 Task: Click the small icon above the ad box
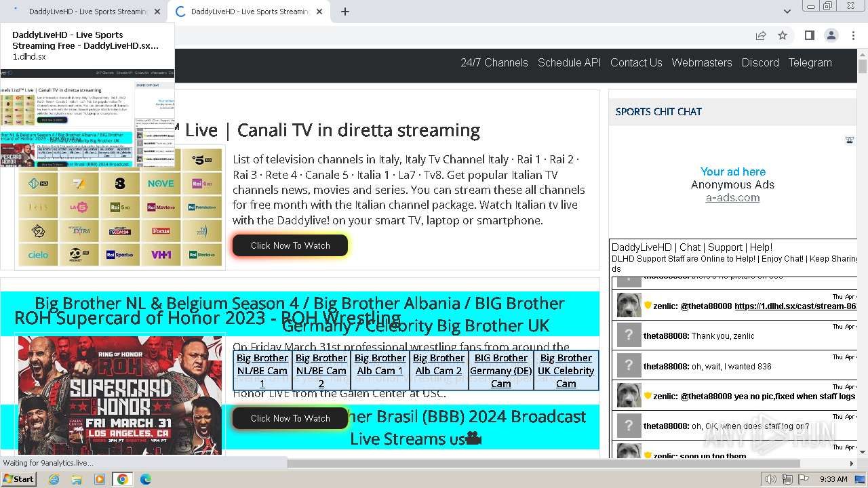point(850,140)
